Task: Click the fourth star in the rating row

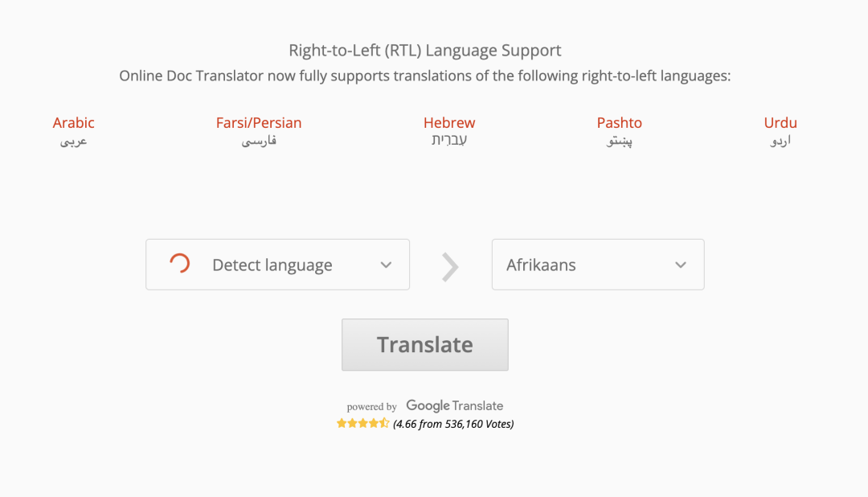Action: [x=373, y=421]
